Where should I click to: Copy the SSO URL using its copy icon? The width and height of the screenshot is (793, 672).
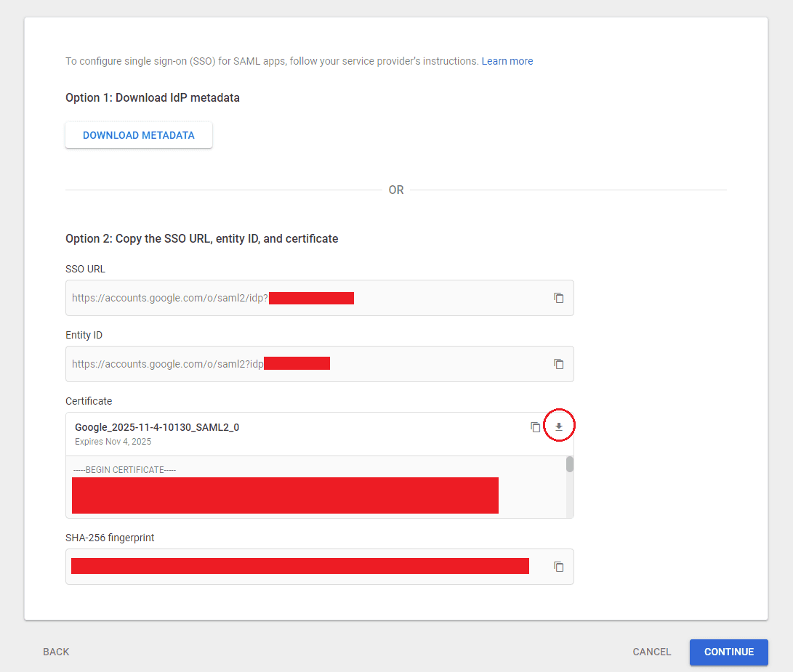[x=558, y=298]
